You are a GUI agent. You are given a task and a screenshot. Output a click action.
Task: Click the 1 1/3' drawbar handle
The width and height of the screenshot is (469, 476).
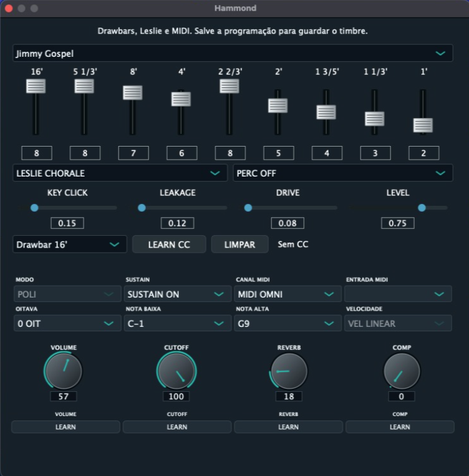(375, 119)
